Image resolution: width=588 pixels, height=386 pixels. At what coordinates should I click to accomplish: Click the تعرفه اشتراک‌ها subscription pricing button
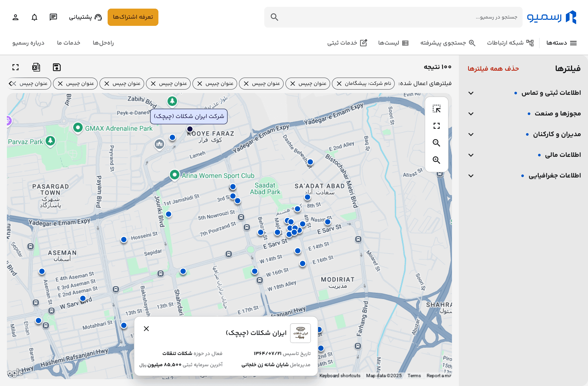click(x=133, y=17)
